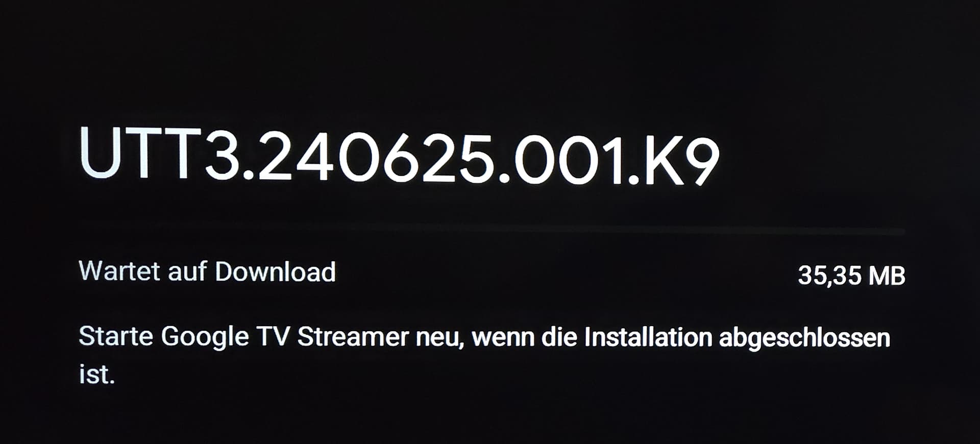Click the word "Wartet" in the status line

[x=120, y=271]
